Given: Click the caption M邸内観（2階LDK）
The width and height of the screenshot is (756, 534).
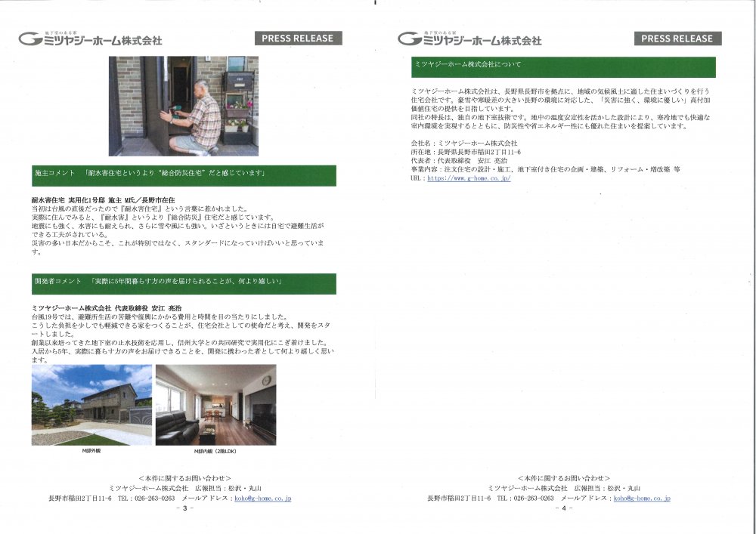Looking at the screenshot, I should point(215,452).
